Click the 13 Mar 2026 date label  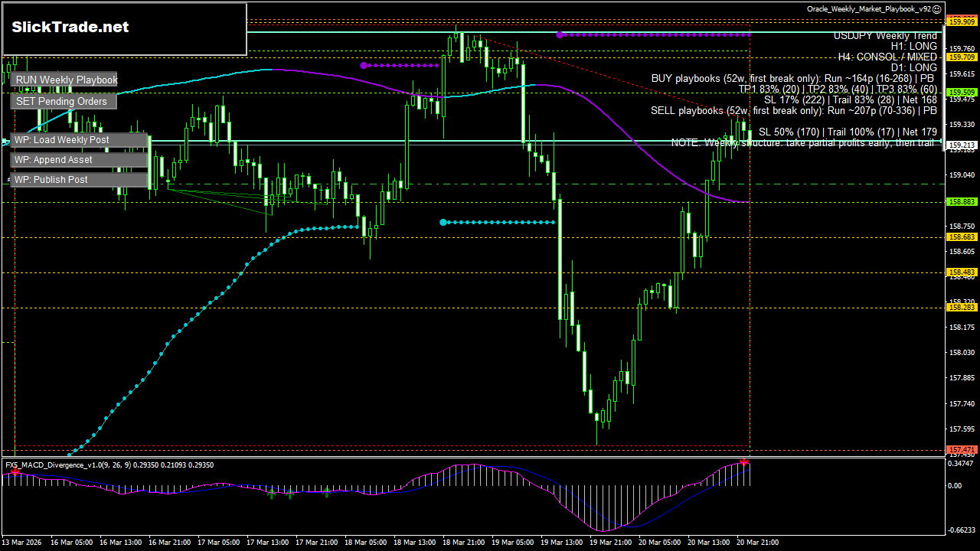coord(23,542)
